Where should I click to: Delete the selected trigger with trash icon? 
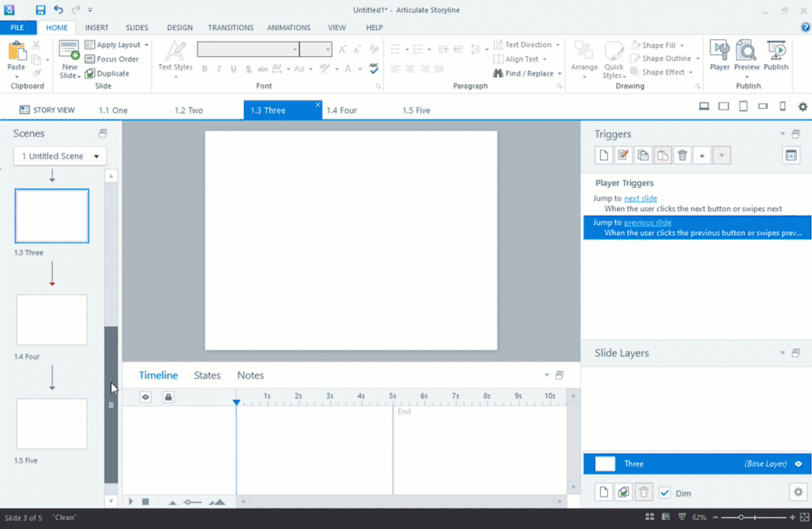[x=683, y=155]
